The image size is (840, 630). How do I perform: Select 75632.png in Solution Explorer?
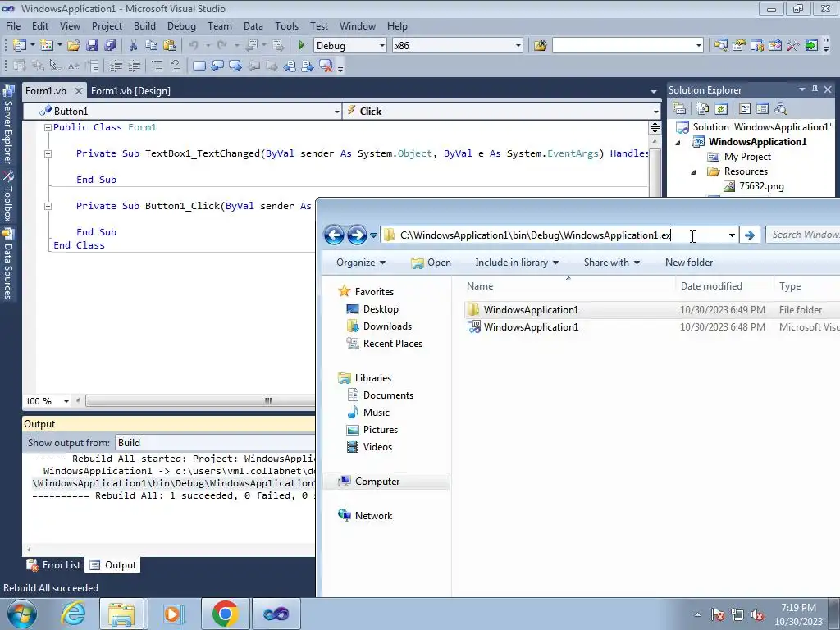point(761,186)
